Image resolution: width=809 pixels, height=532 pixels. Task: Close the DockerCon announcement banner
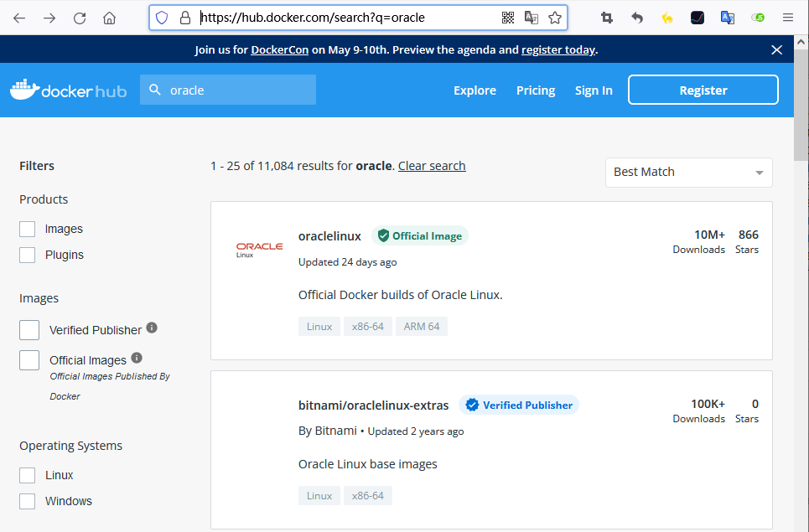[776, 50]
